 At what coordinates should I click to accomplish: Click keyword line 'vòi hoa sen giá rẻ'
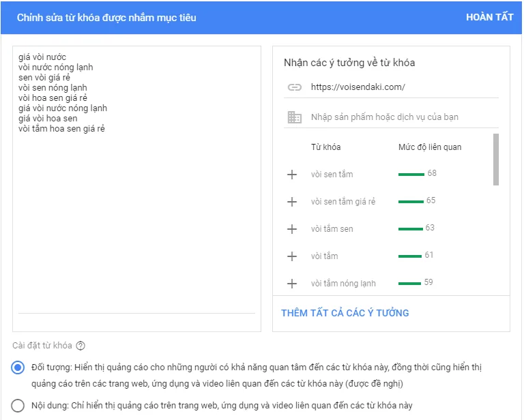53,98
